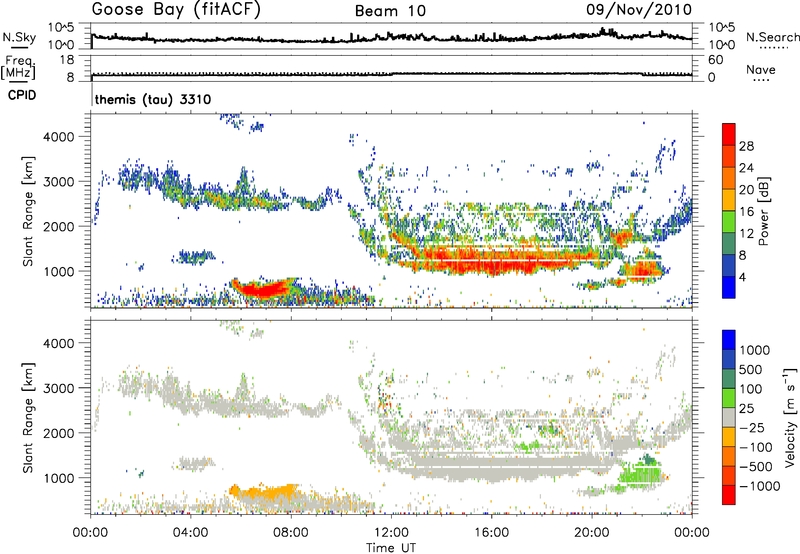Click the "16" label on Power colorbar
This screenshot has width=800, height=554.
[x=746, y=212]
